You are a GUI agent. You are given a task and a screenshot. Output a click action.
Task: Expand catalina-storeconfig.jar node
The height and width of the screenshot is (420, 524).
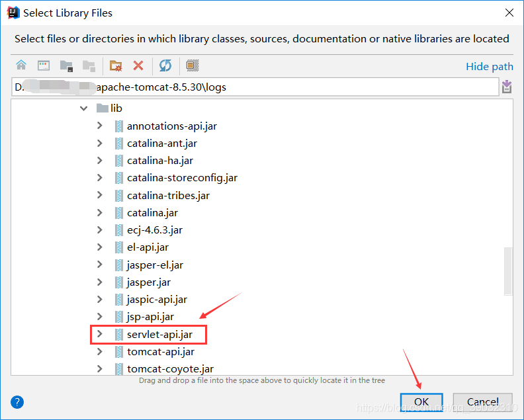[x=100, y=178]
